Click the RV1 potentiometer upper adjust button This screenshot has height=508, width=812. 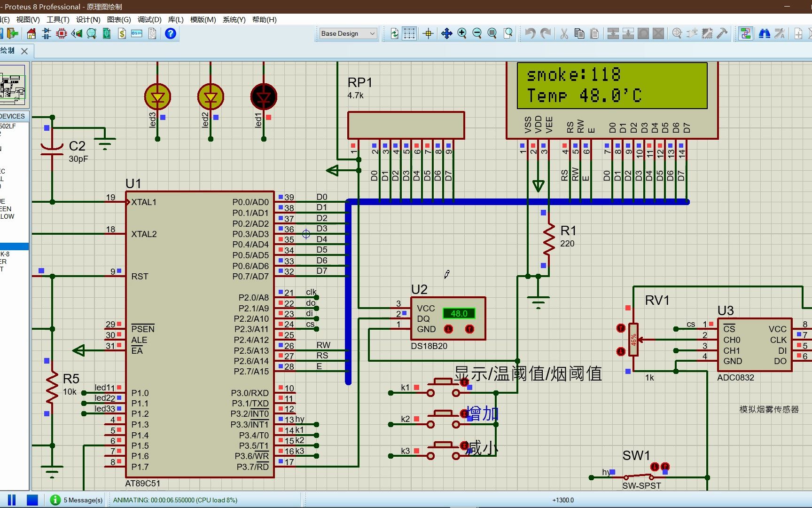(x=621, y=328)
